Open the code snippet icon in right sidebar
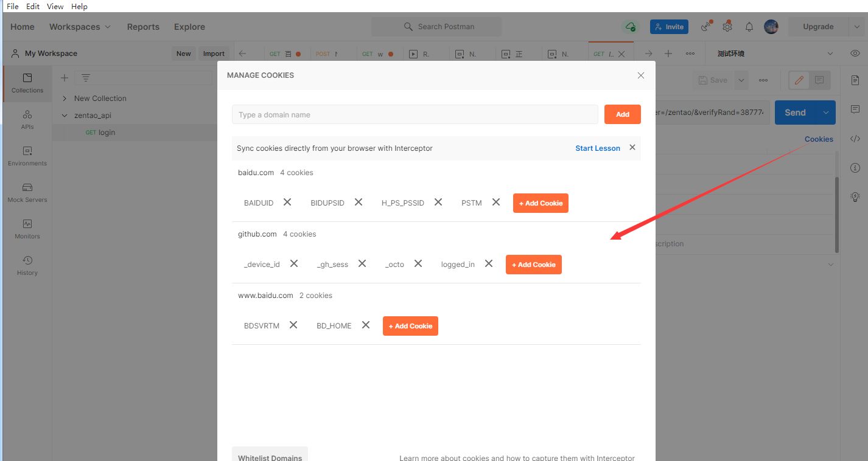This screenshot has height=461, width=868. [855, 138]
